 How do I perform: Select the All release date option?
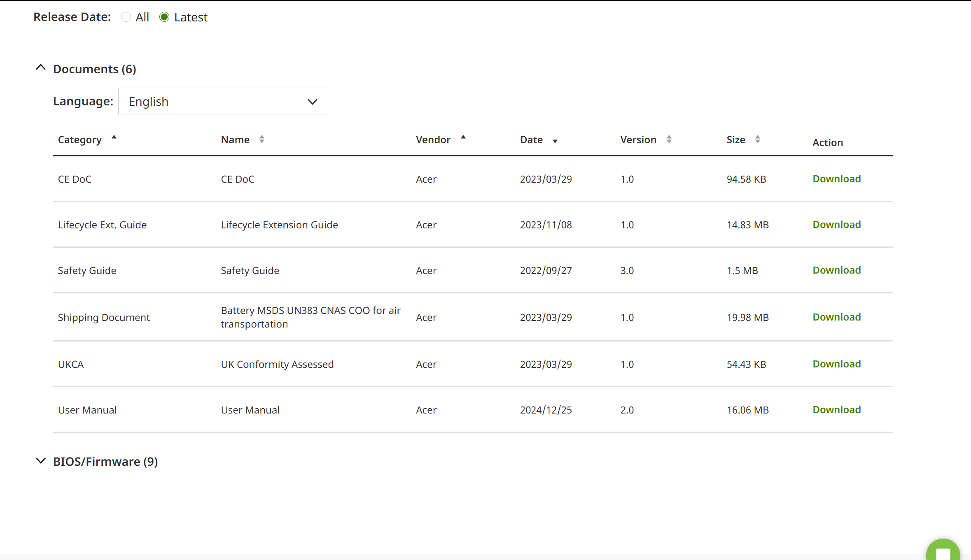pyautogui.click(x=126, y=17)
